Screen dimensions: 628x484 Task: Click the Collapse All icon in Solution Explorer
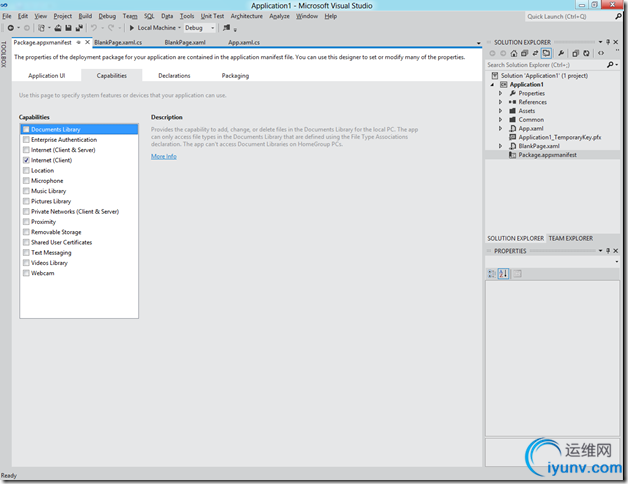524,53
